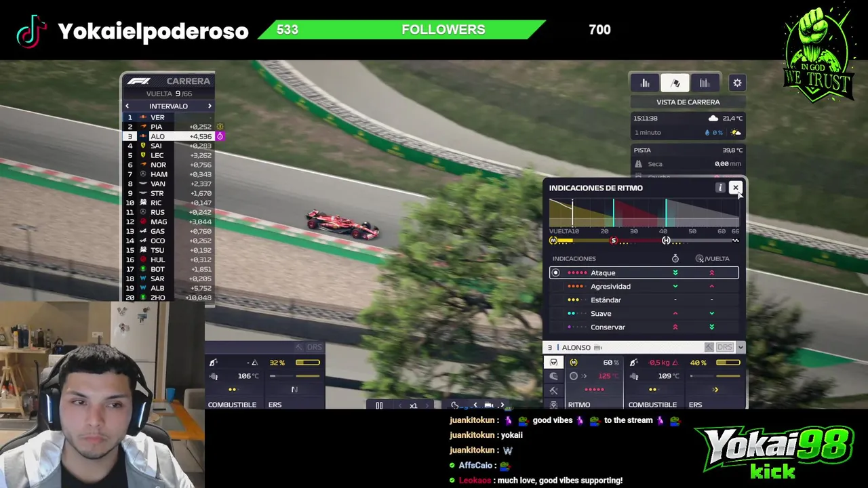Click the Ferrari car on track
Screen dimensions: 868x488
click(x=342, y=224)
